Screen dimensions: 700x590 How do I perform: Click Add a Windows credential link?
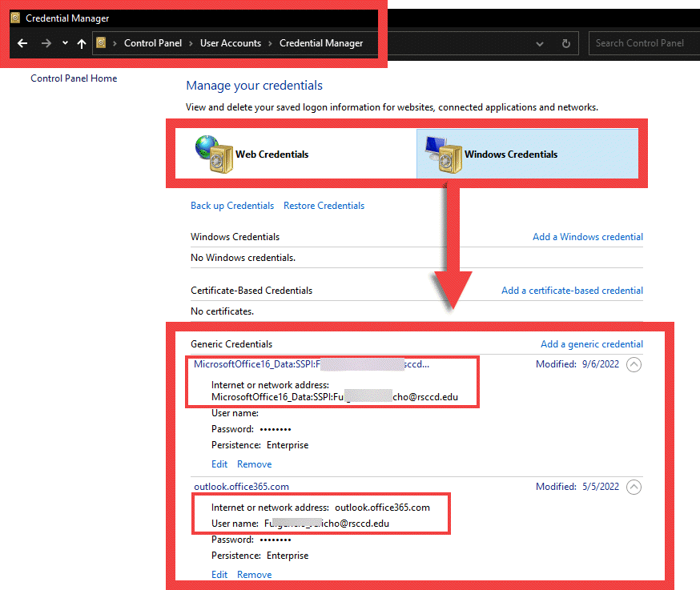(x=588, y=237)
